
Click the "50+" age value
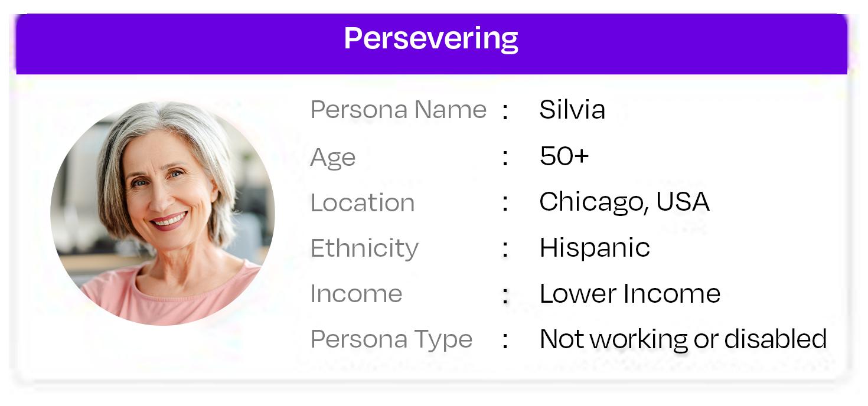click(x=564, y=156)
